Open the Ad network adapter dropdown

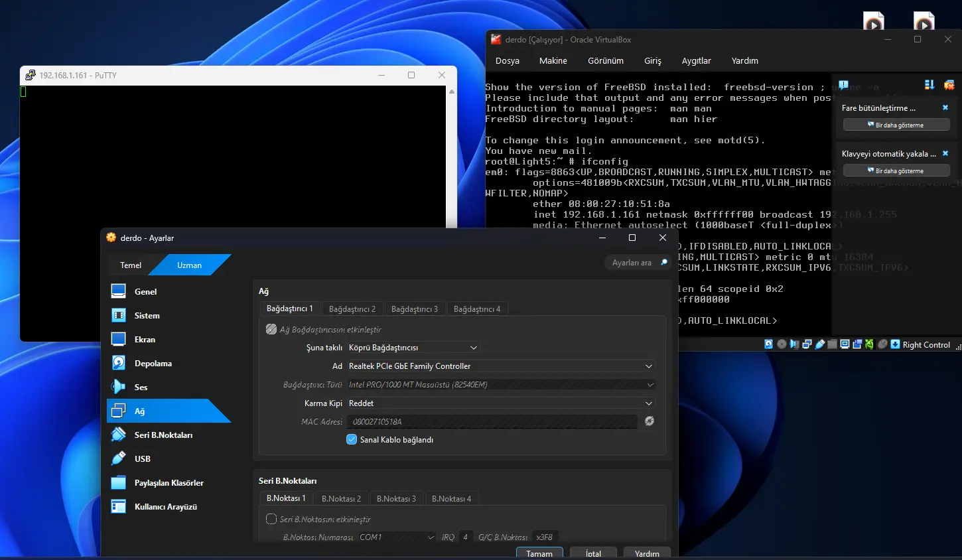point(501,366)
